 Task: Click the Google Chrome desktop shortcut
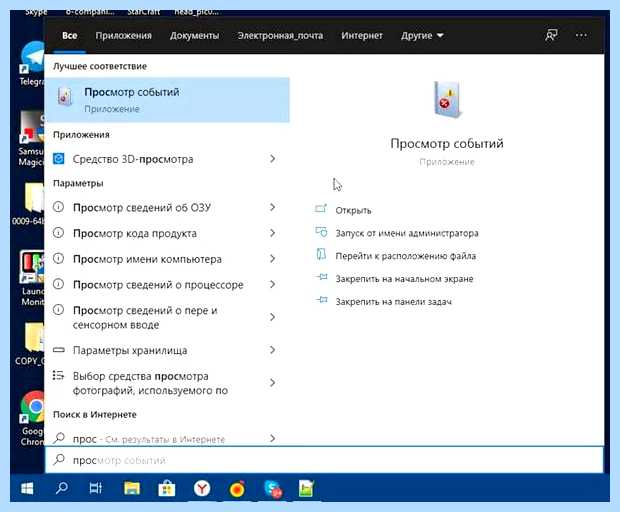pyautogui.click(x=32, y=418)
